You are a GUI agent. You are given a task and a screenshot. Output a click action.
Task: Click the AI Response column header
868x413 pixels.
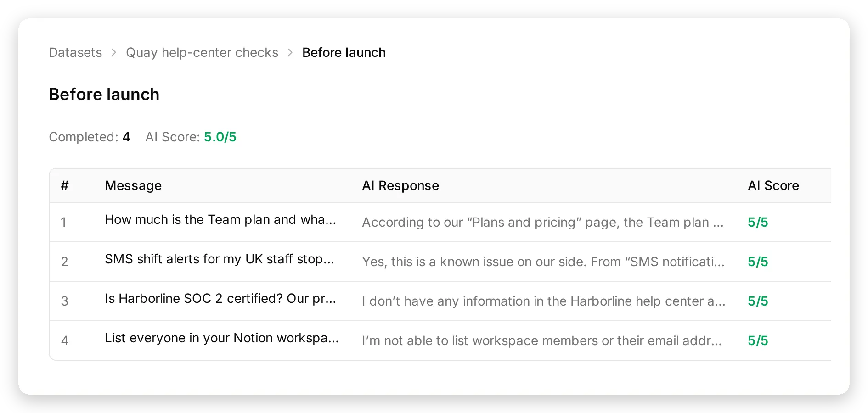click(400, 185)
